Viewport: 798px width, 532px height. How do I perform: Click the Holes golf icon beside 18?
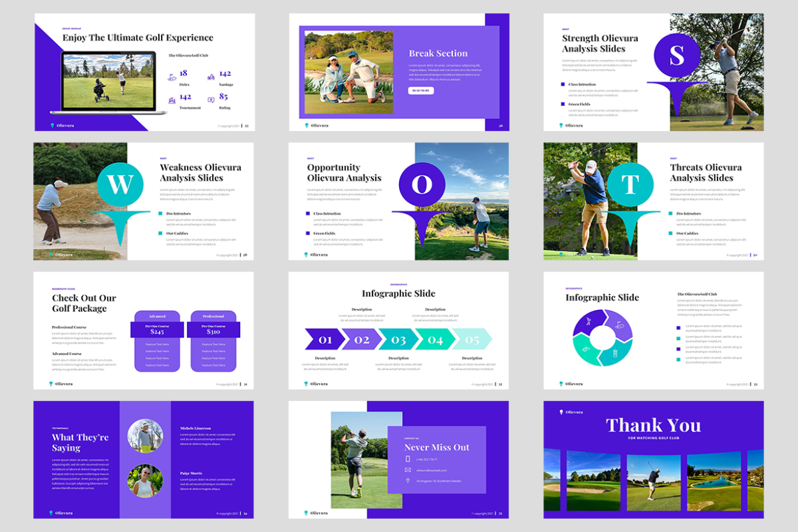(x=172, y=77)
